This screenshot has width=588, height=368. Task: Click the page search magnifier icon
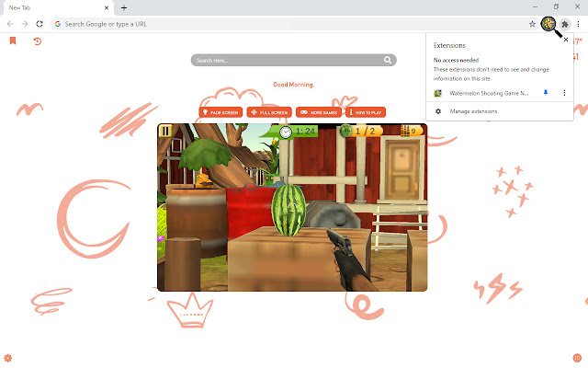[388, 60]
